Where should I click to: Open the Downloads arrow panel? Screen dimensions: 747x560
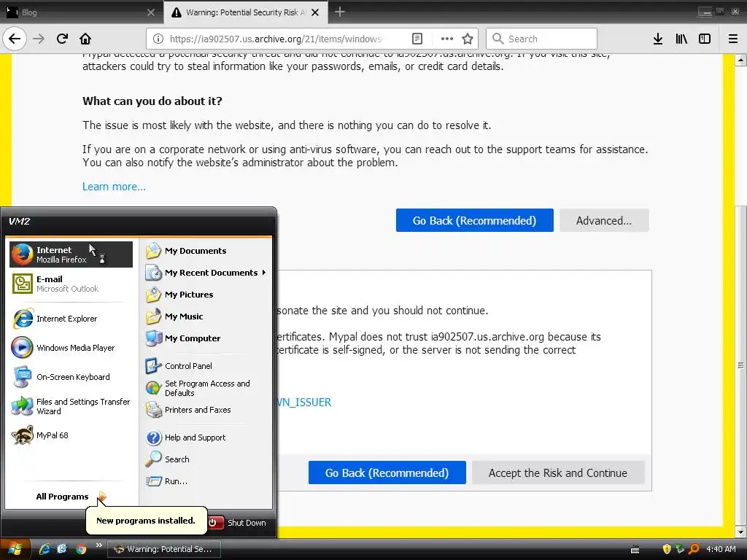tap(658, 39)
